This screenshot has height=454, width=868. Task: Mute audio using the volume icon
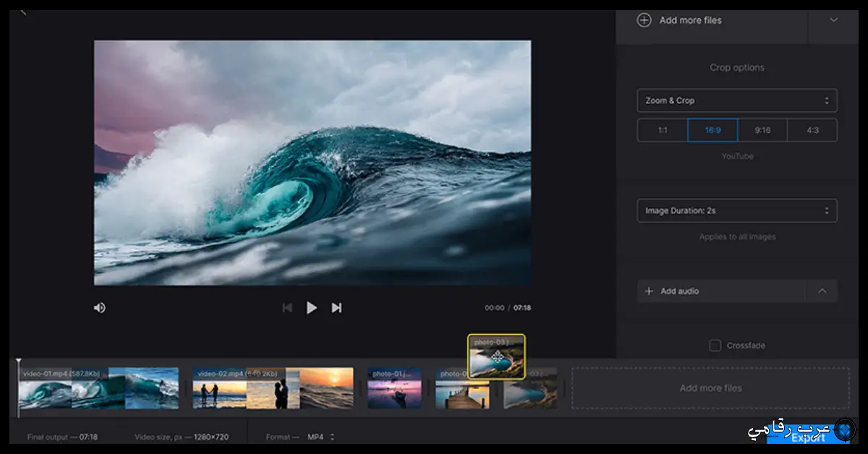pos(99,307)
